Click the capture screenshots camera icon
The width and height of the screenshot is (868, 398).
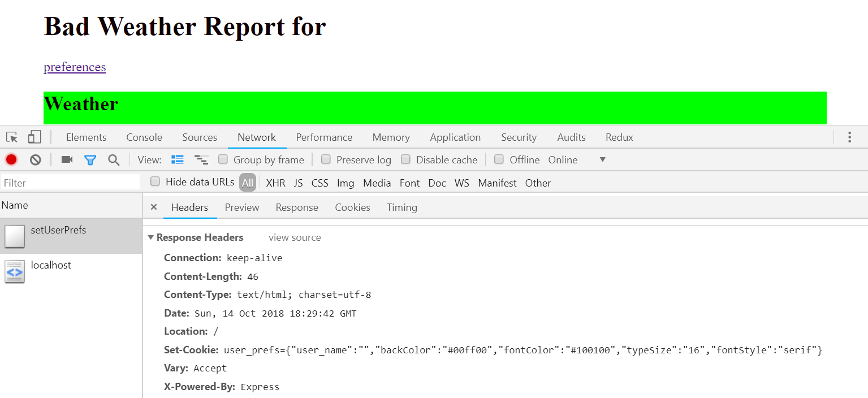click(x=67, y=160)
